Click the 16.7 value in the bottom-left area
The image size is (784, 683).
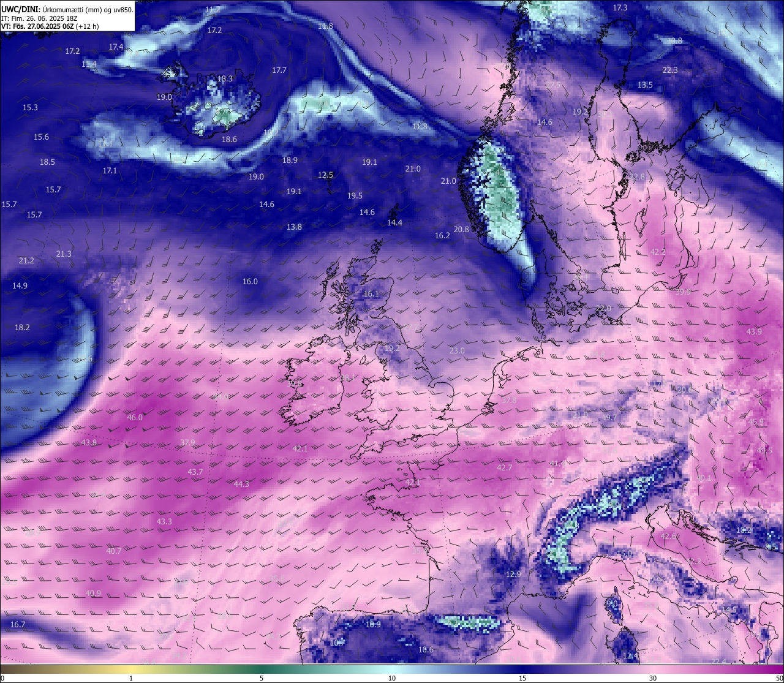click(18, 624)
